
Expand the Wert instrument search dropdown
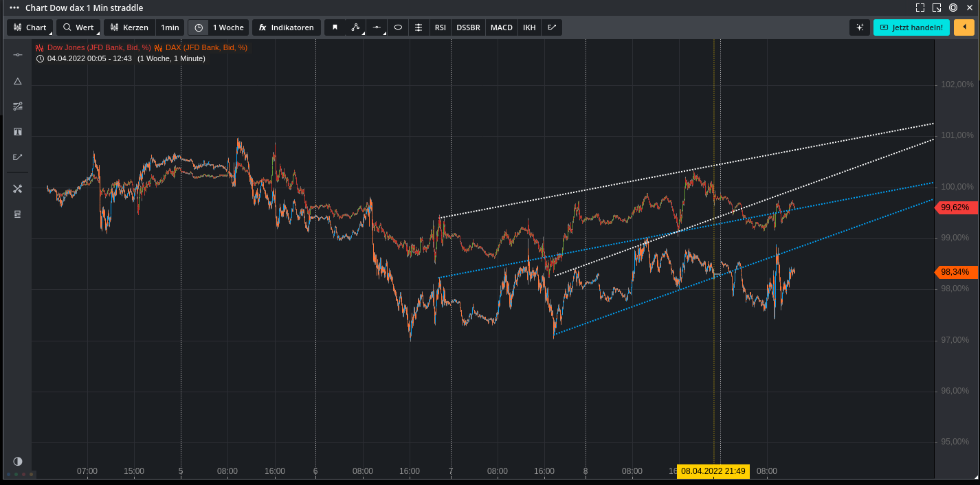(78, 27)
